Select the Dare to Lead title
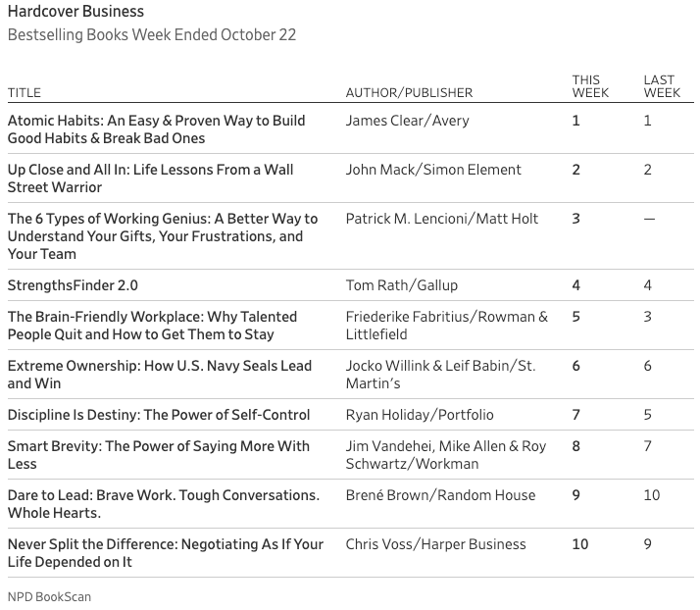The width and height of the screenshot is (700, 610). point(163,504)
